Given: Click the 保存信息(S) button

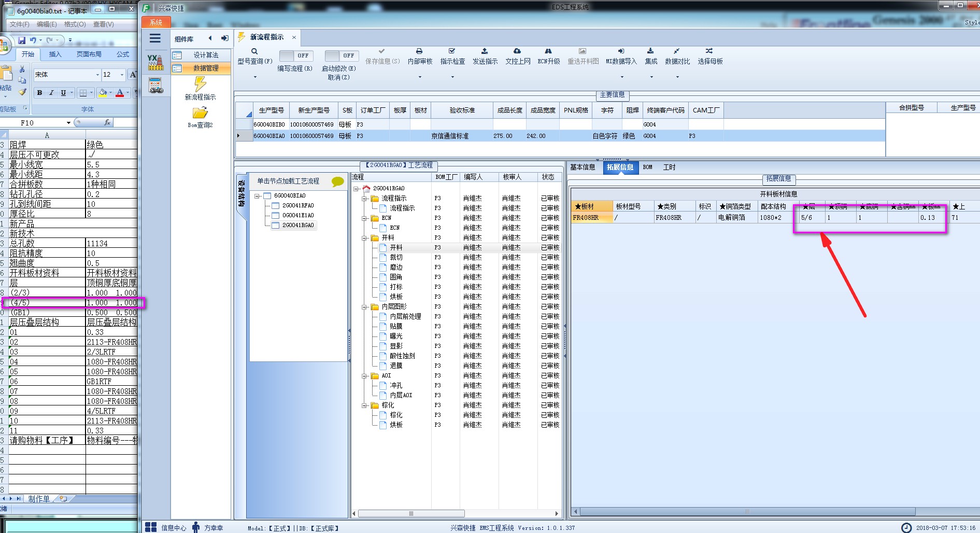Looking at the screenshot, I should (x=382, y=57).
